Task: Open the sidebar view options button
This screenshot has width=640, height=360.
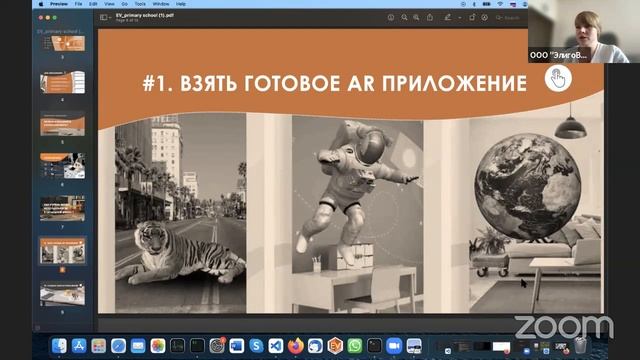Action: [x=103, y=18]
